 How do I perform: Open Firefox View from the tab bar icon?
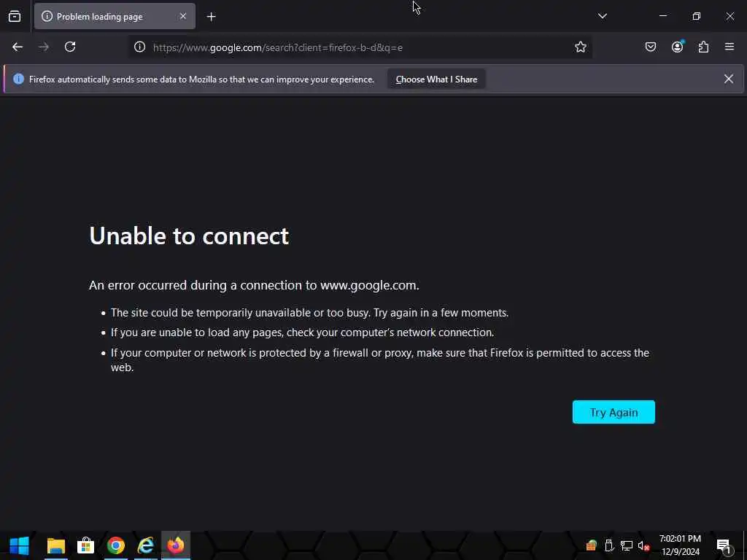click(x=15, y=17)
